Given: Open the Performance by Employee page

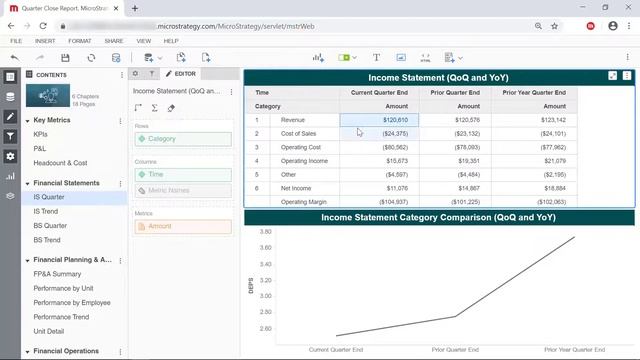Looking at the screenshot, I should 72,302.
